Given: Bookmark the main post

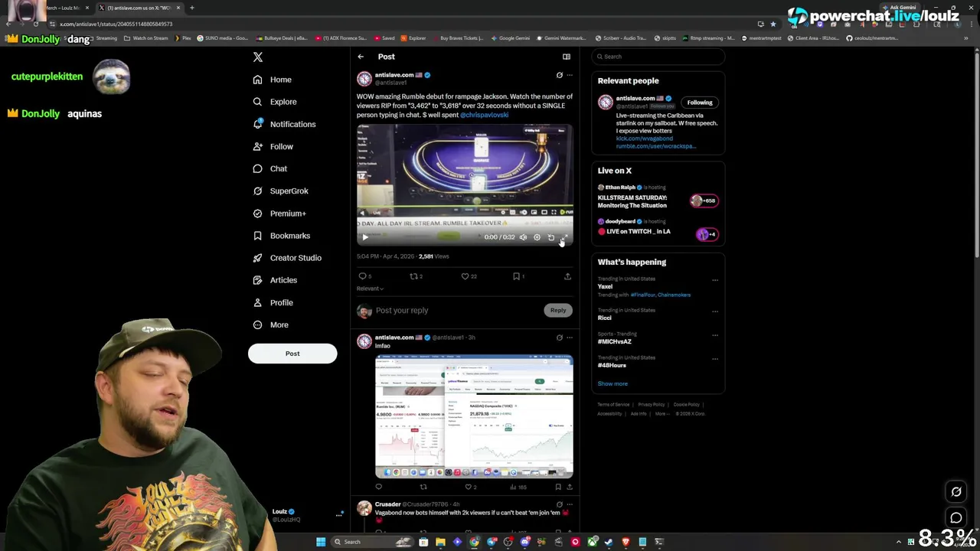Looking at the screenshot, I should point(518,276).
